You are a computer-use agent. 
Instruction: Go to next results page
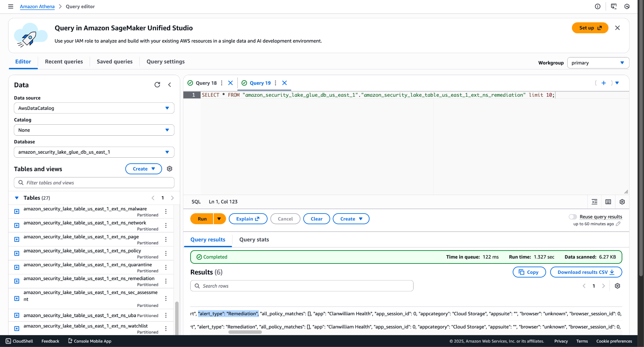[603, 286]
